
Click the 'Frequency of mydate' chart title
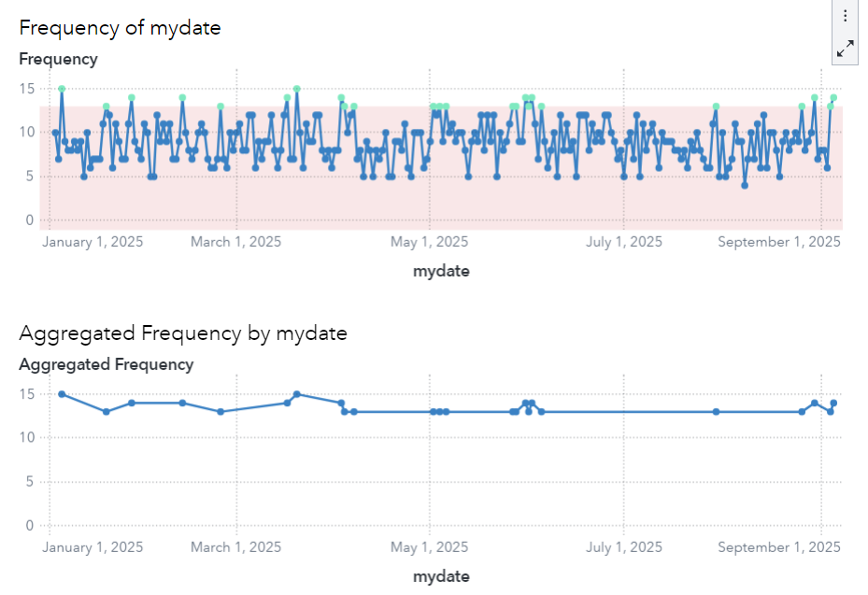(x=120, y=28)
